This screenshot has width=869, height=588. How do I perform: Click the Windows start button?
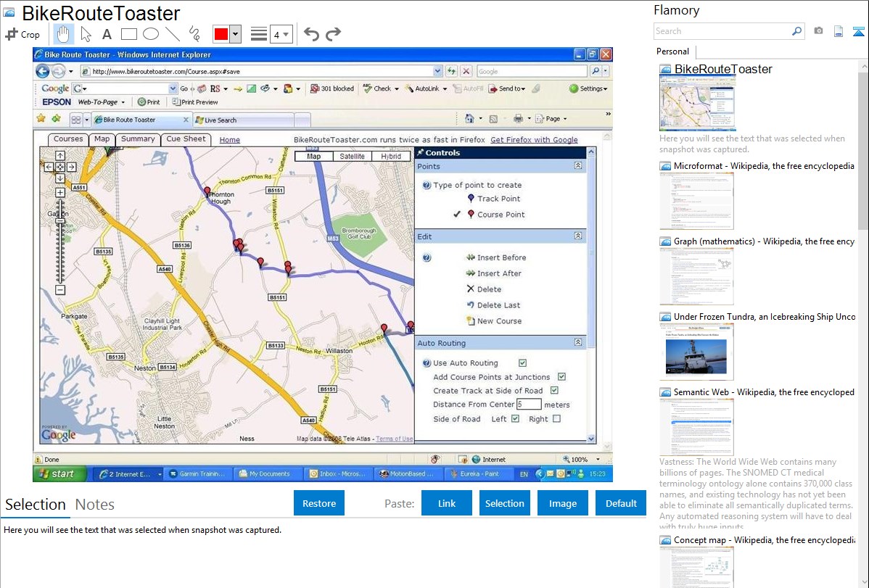60,474
